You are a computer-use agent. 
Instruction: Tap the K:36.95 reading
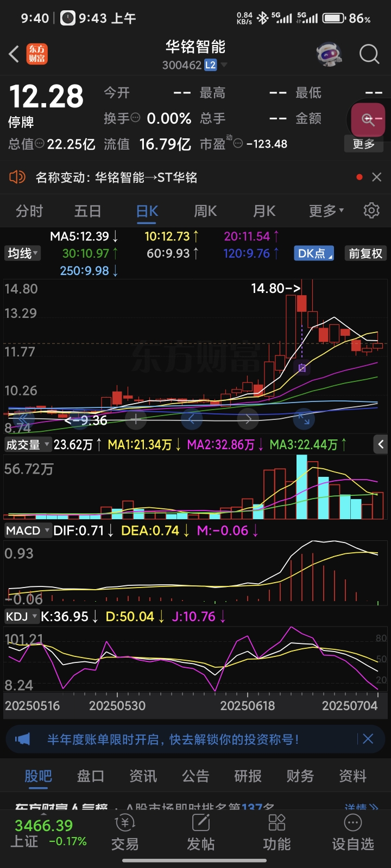[70, 616]
